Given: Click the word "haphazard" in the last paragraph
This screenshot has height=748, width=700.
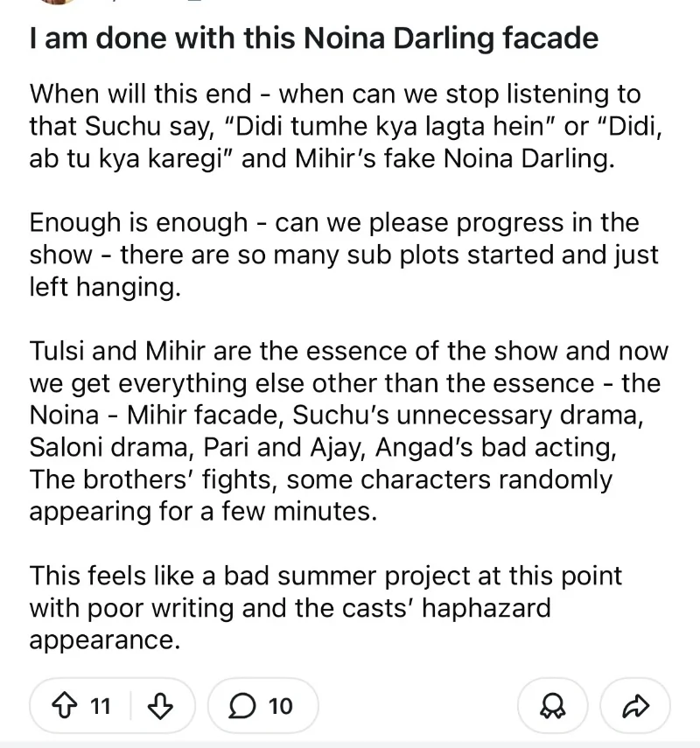Looking at the screenshot, I should [486, 608].
